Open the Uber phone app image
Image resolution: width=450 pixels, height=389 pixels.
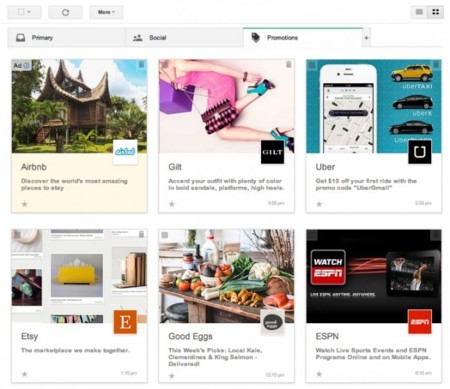click(x=374, y=106)
